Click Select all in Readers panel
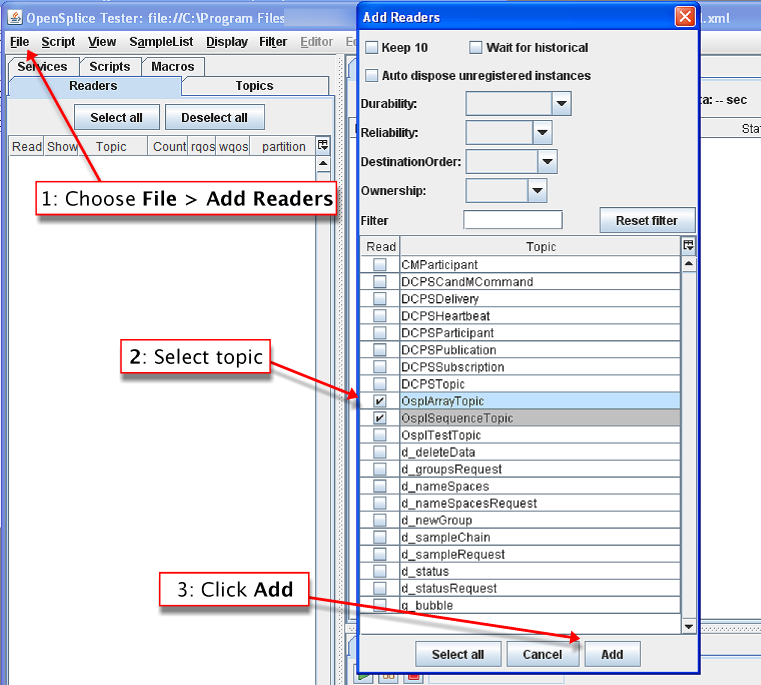 point(116,117)
